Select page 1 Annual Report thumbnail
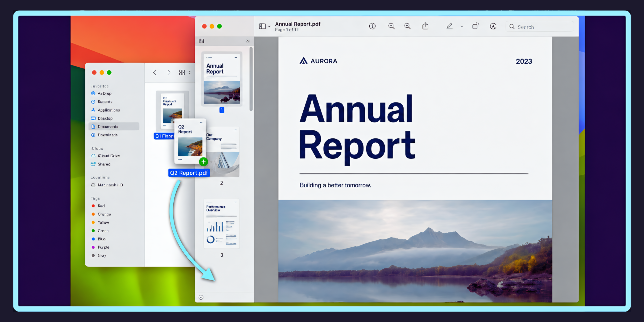644x322 pixels. [222, 79]
